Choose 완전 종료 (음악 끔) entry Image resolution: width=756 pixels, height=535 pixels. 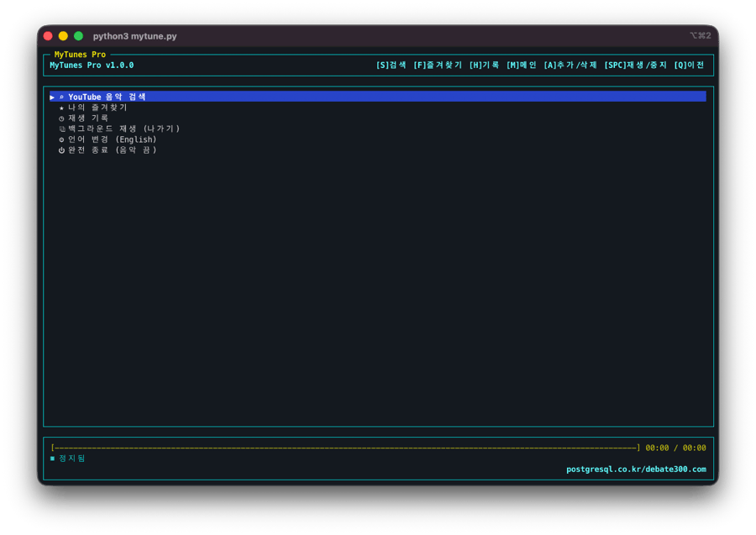pos(113,149)
